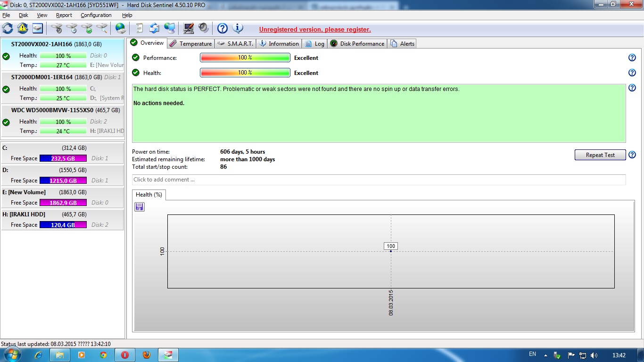This screenshot has width=644, height=362.
Task: Open Windows Explorer from the taskbar
Action: click(60, 355)
